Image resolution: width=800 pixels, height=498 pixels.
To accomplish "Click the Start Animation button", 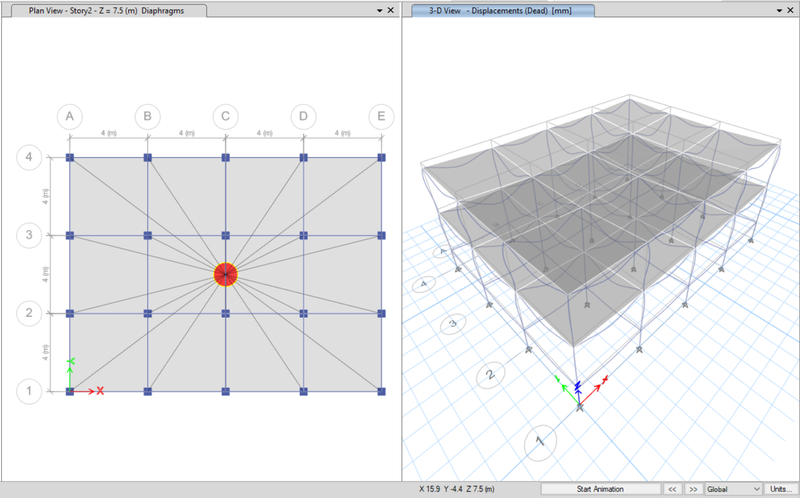I will [x=600, y=489].
